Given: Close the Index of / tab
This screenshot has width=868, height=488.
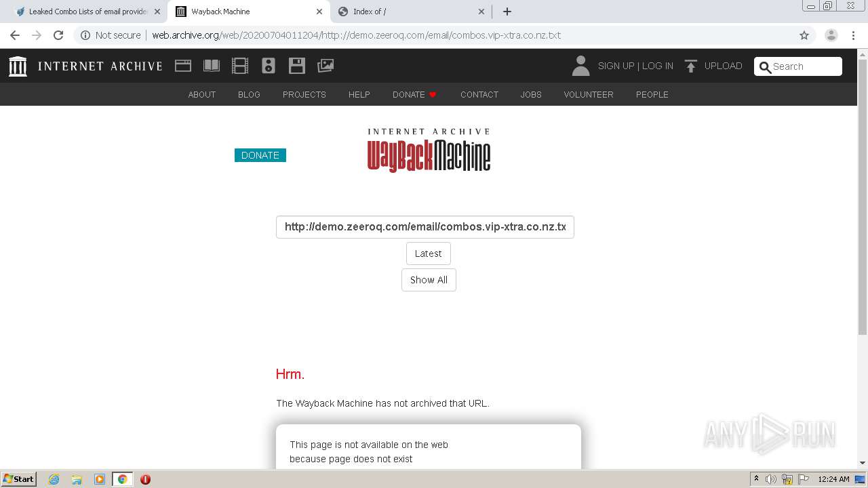Looking at the screenshot, I should [481, 12].
